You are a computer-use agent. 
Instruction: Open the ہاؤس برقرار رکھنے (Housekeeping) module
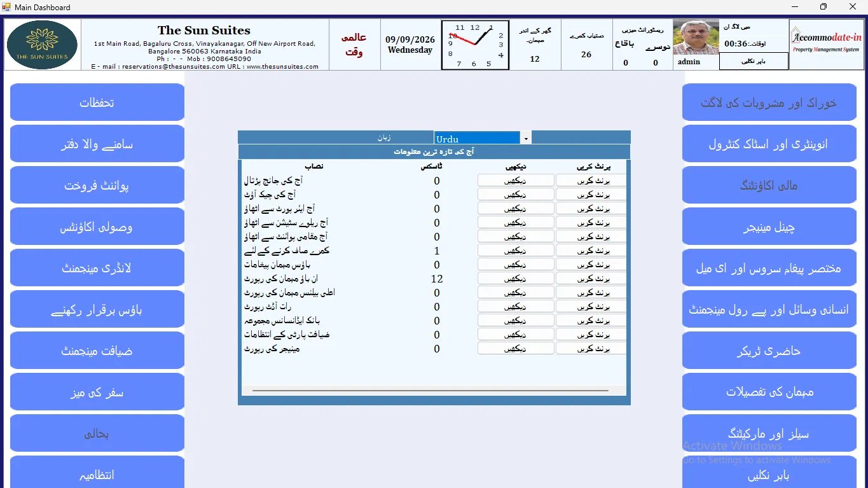point(97,309)
